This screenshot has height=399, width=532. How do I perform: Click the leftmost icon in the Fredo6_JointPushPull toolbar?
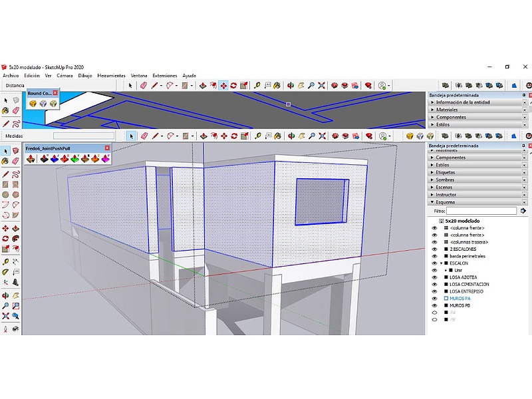tap(31, 158)
